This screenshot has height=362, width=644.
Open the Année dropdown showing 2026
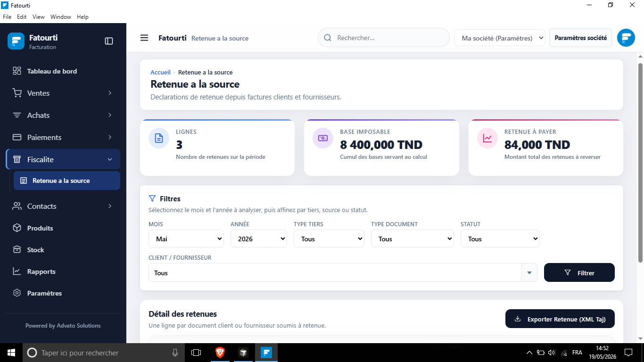(259, 239)
